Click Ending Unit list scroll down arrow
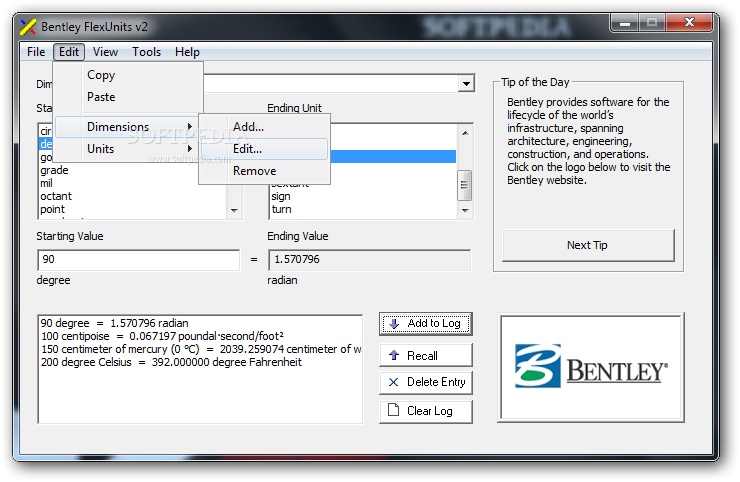 point(465,211)
